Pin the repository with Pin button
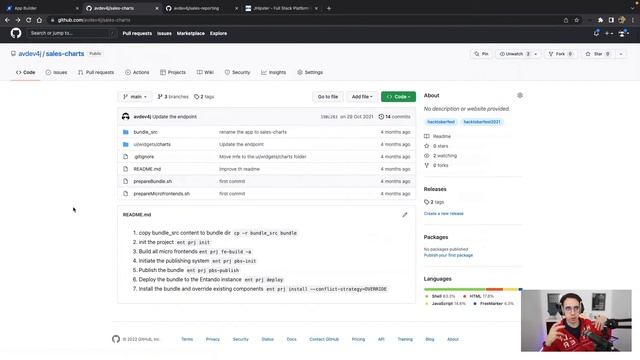 [x=481, y=54]
